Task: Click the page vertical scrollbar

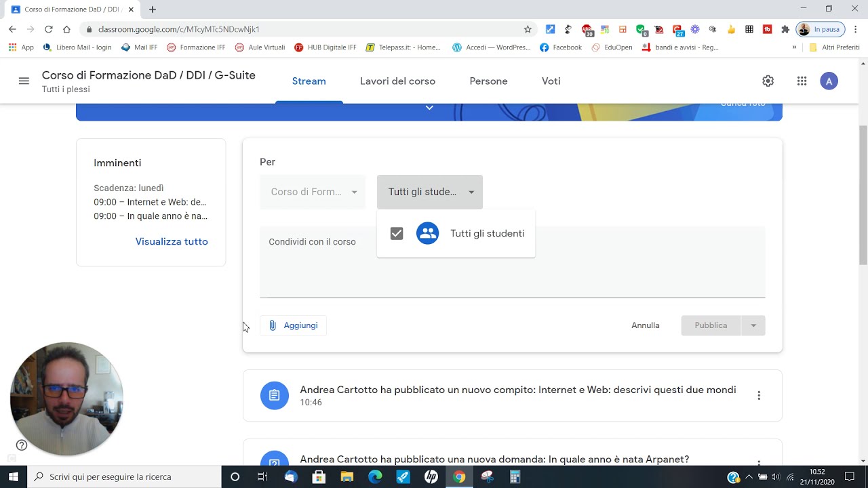Action: click(863, 195)
